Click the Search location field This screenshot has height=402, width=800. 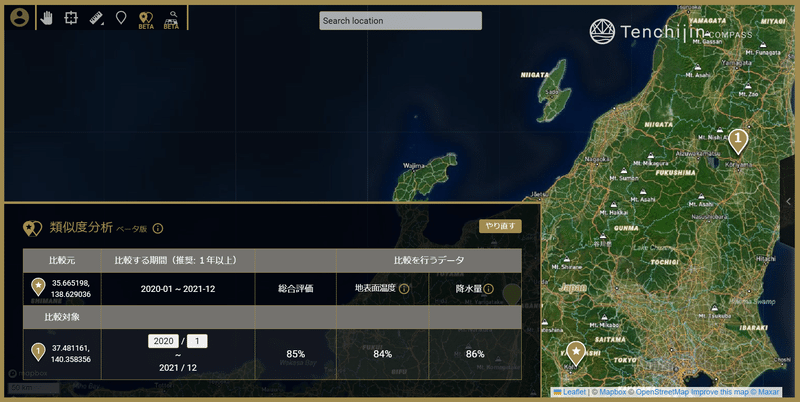pyautogui.click(x=401, y=21)
